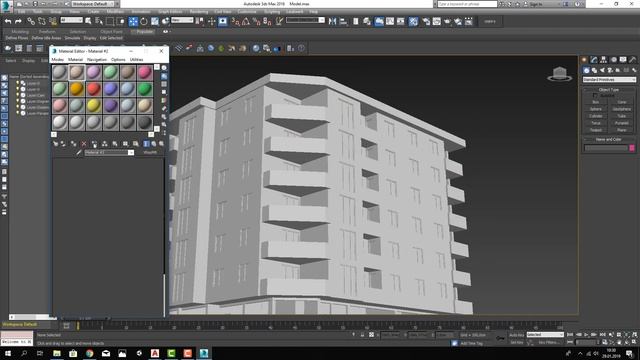
Task: Toggle visibility of last layer in Scene Explorer
Action: [x=18, y=113]
